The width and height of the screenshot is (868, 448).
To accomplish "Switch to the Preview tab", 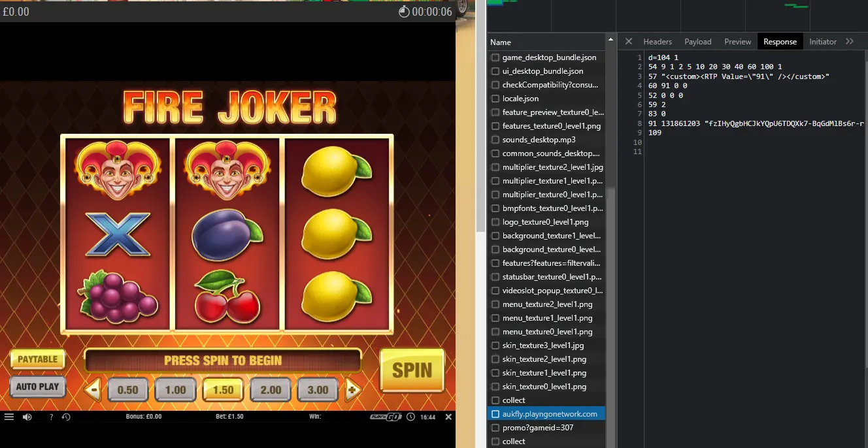I will pyautogui.click(x=738, y=41).
